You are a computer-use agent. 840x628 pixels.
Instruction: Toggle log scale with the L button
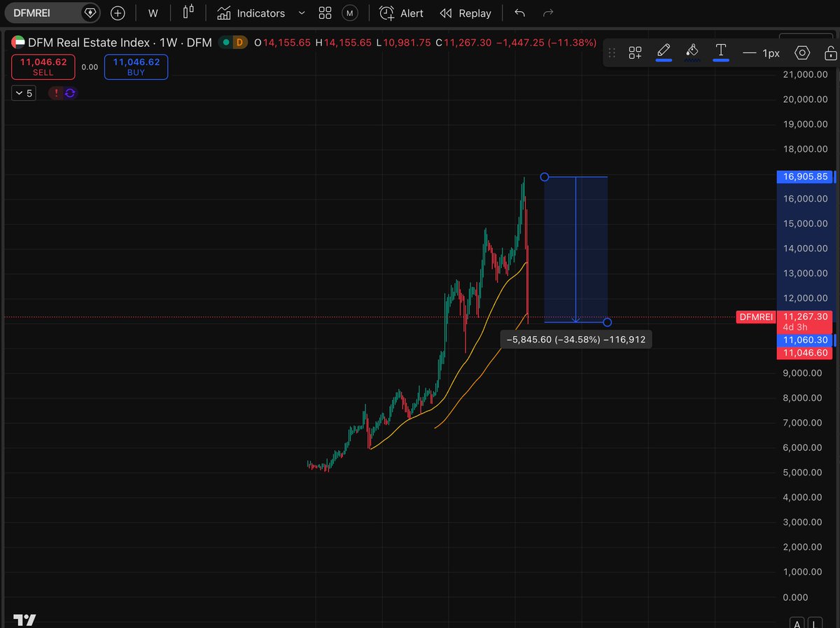[x=815, y=622]
